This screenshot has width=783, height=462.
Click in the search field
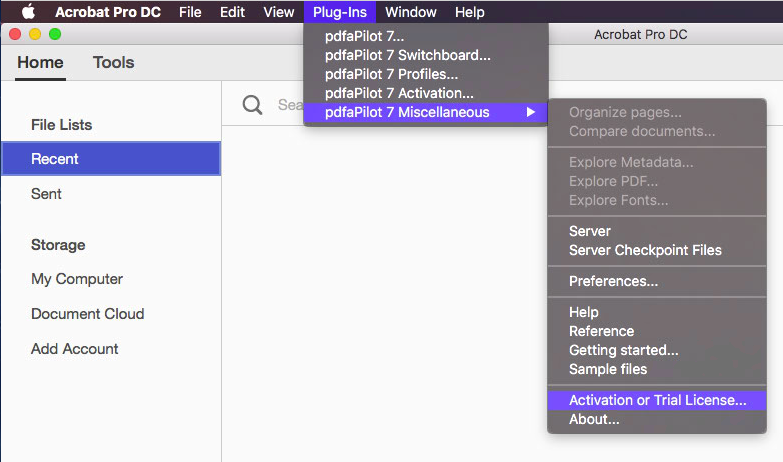pos(290,105)
